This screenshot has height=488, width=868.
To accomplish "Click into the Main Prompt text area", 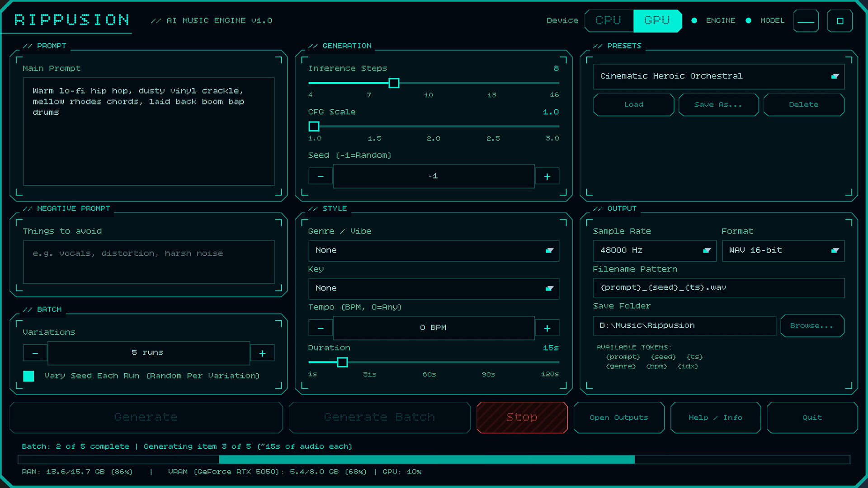I will click(x=149, y=131).
